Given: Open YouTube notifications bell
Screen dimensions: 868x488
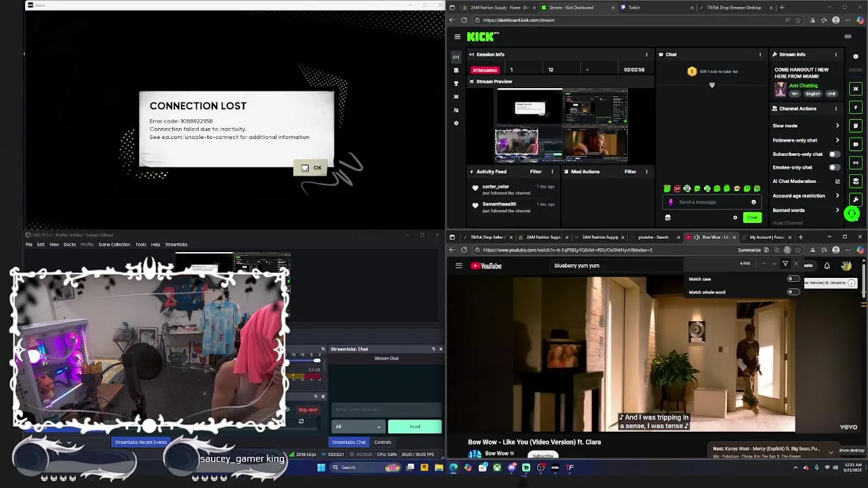Looking at the screenshot, I should click(x=827, y=266).
